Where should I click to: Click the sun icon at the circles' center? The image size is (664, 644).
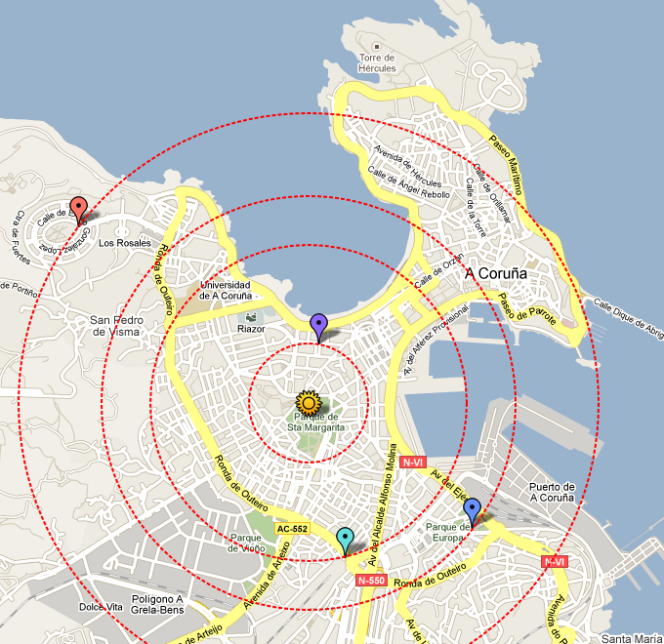309,401
